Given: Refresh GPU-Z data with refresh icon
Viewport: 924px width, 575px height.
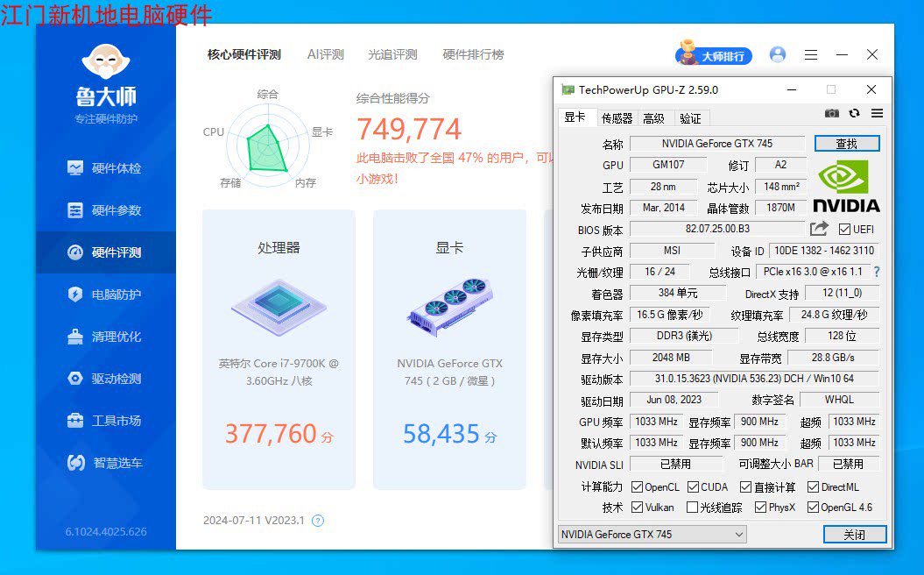Looking at the screenshot, I should 855,113.
